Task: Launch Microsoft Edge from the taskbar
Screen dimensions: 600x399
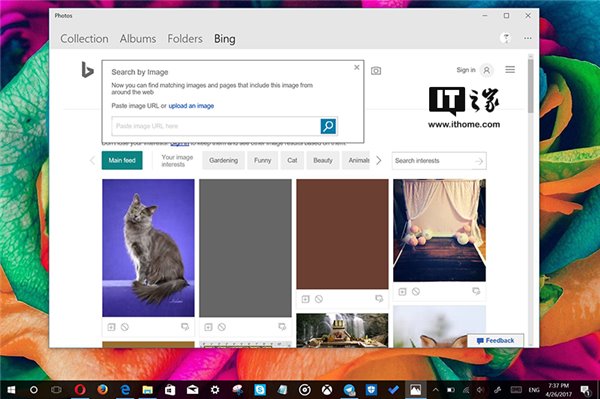Action: (125, 390)
